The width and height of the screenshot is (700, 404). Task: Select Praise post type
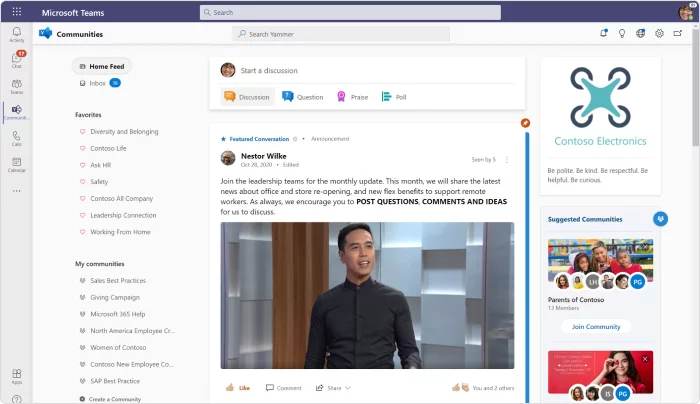353,97
